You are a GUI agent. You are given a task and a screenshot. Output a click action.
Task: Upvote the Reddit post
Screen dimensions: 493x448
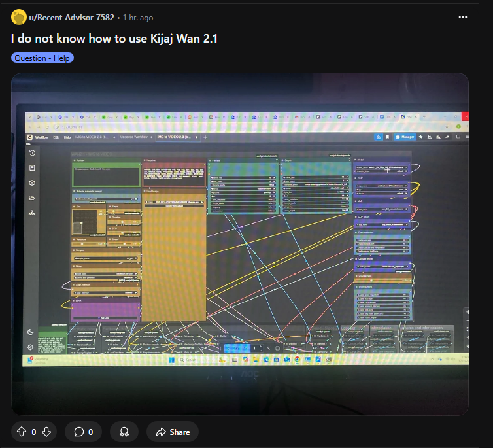coord(22,432)
